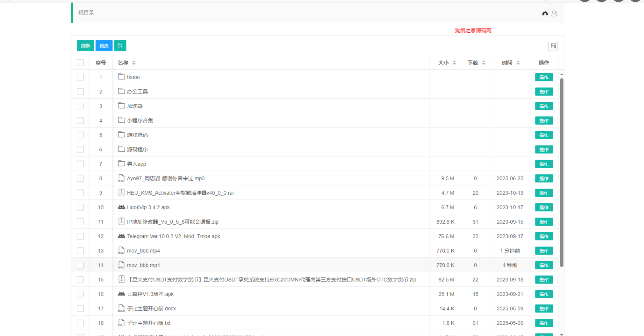Click the HEU_KMS_Activator rar archive icon

(121, 192)
